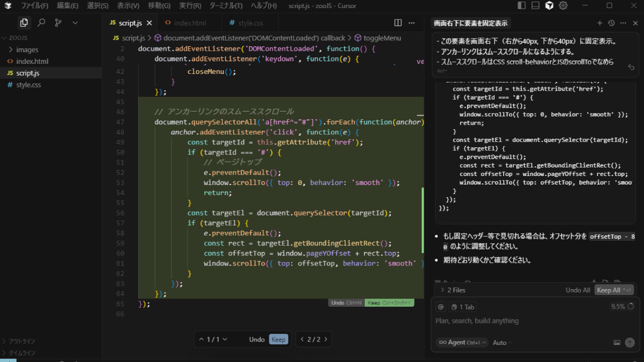Viewport: 644px width, 362px height.
Task: Open the Agent mode dropdown
Action: tap(461, 342)
